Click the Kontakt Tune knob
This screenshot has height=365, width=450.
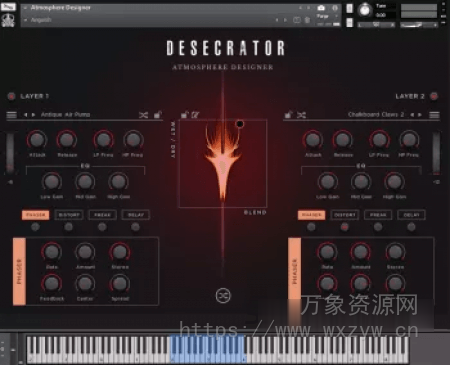365,10
